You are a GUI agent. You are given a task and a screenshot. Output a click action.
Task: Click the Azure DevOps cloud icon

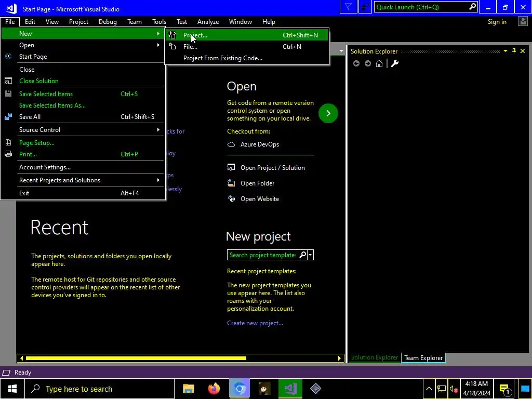231,144
